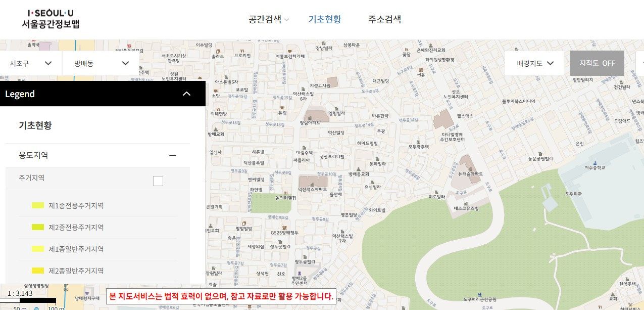Click the 이수중학교 school marker icon

pos(595,162)
